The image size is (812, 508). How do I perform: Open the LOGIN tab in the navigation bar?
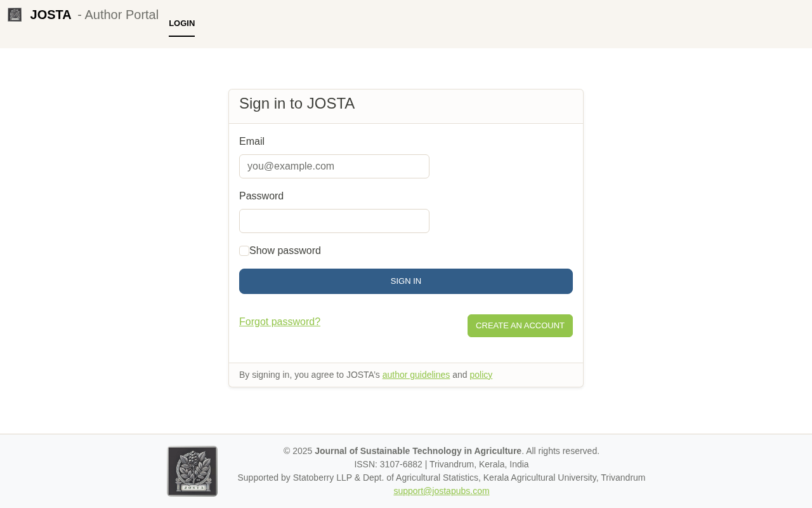(181, 23)
